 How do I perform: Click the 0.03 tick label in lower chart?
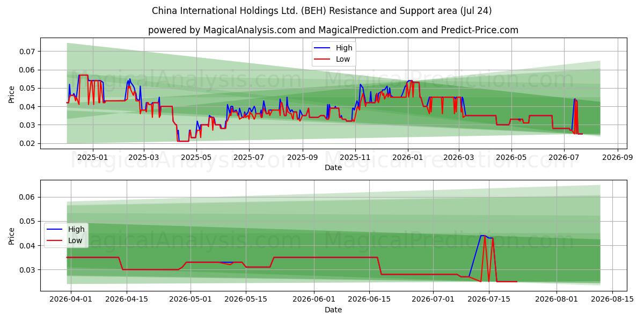pyautogui.click(x=27, y=270)
